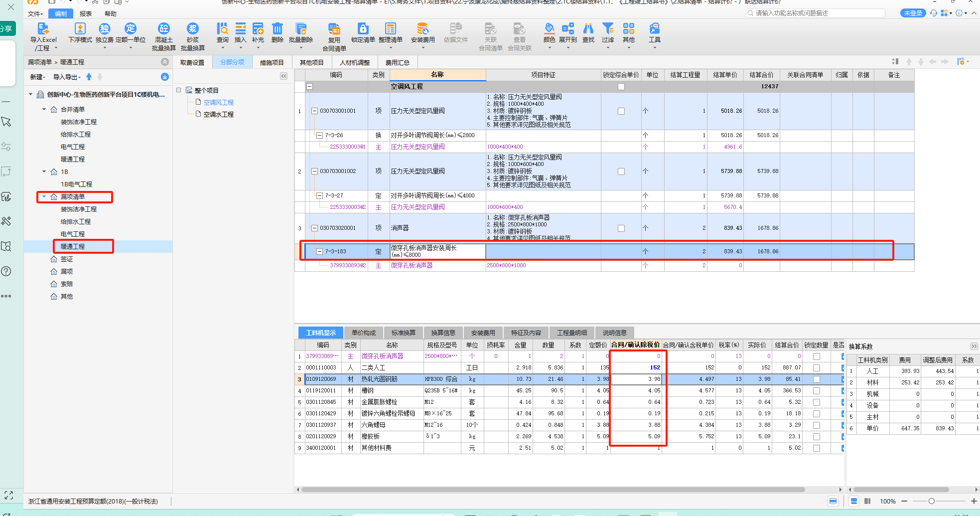The width and height of the screenshot is (980, 516).
Task: Tick 锁定综合单价 checkbox for 空调风工程 row
Action: pos(621,87)
